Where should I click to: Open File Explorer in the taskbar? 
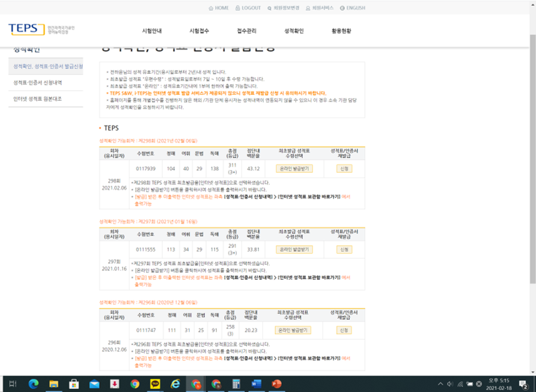pyautogui.click(x=53, y=384)
